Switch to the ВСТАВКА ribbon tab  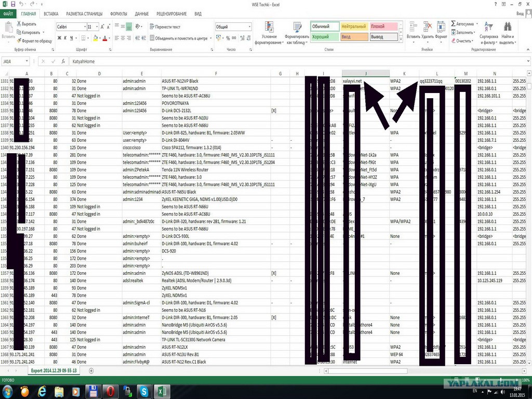click(x=51, y=14)
